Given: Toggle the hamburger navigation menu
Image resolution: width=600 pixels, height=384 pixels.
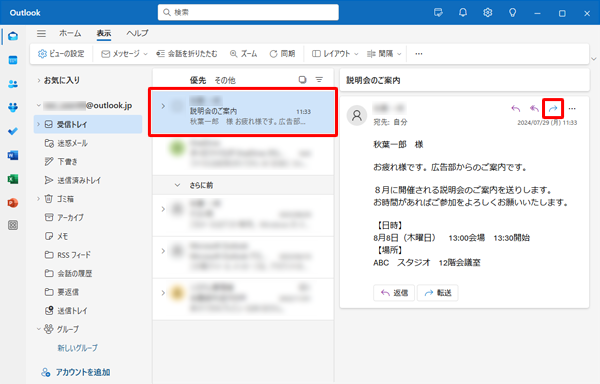Looking at the screenshot, I should click(41, 34).
